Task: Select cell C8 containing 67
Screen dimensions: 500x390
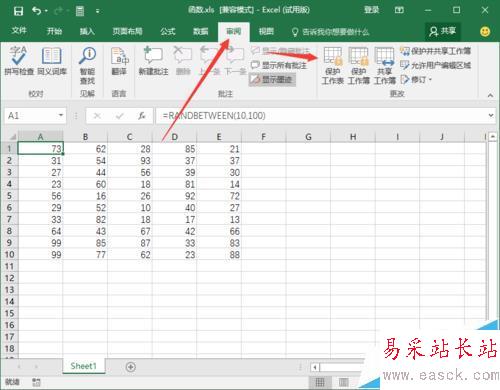Action: [130, 231]
